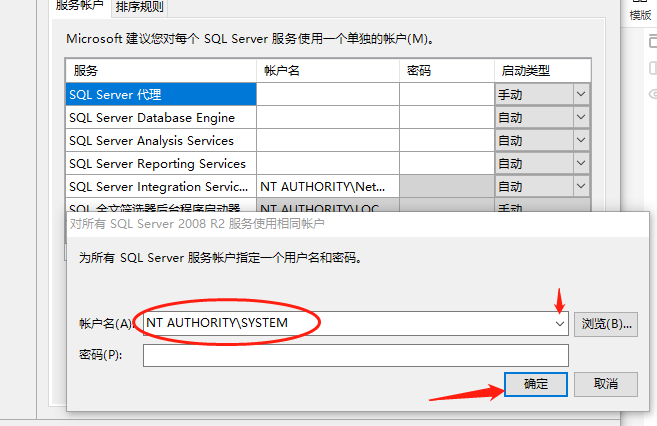The image size is (657, 426).
Task: Switch to the 排序规则 tab
Action: pyautogui.click(x=140, y=7)
